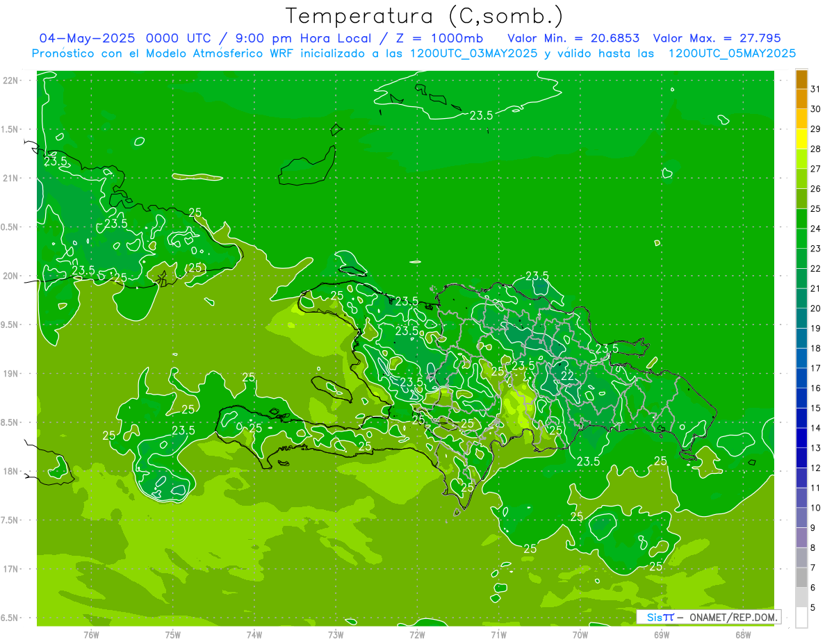Viewport: 834px width, 644px height.
Task: Click the "68W" longitude axis label
Action: (x=743, y=634)
